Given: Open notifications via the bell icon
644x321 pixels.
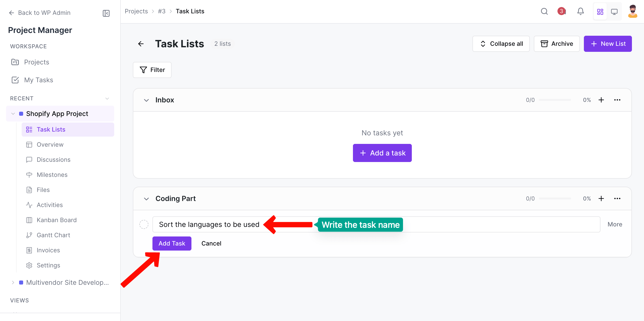Looking at the screenshot, I should [581, 11].
